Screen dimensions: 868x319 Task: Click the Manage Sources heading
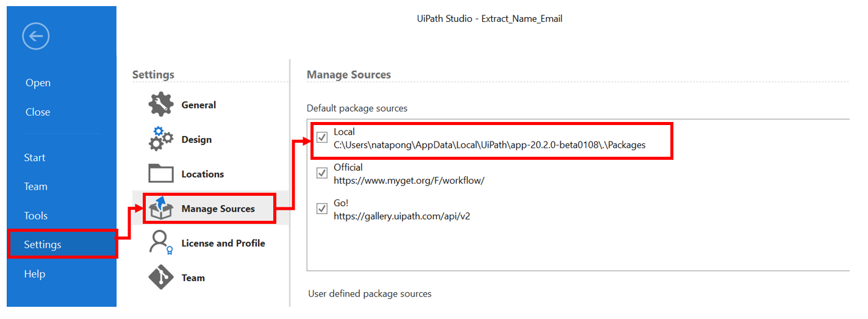(x=349, y=74)
